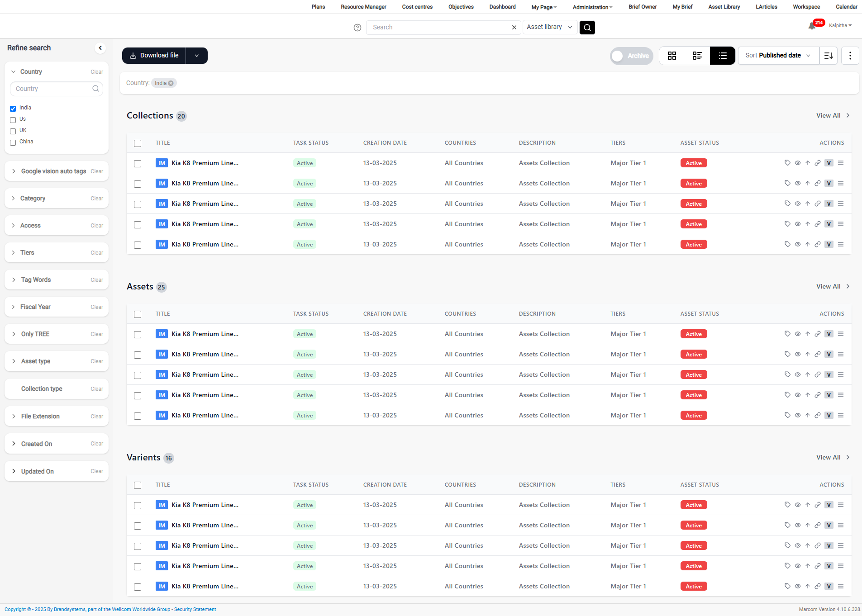Click the V badge in the first Collections row

point(829,163)
